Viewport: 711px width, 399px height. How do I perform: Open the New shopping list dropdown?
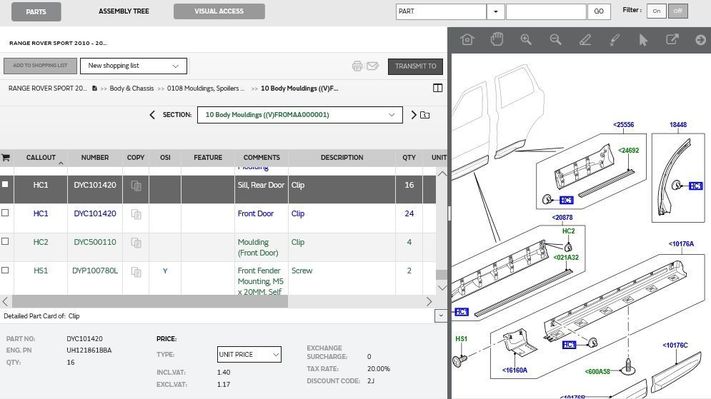[x=133, y=66]
